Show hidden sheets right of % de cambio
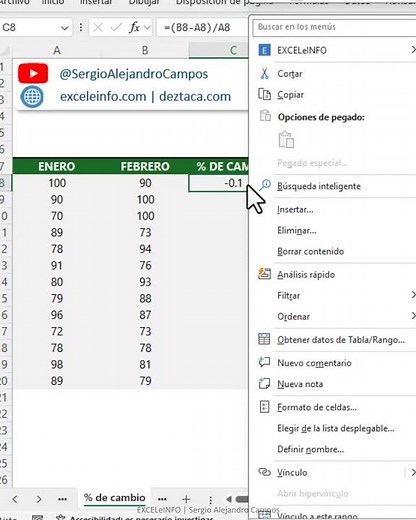Viewport: 416px width, 520px height. click(x=162, y=499)
